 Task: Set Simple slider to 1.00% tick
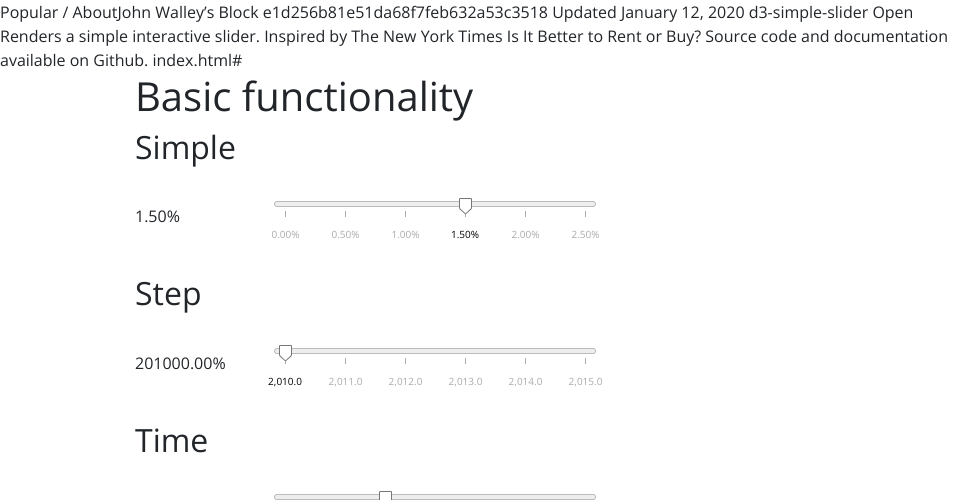click(405, 204)
